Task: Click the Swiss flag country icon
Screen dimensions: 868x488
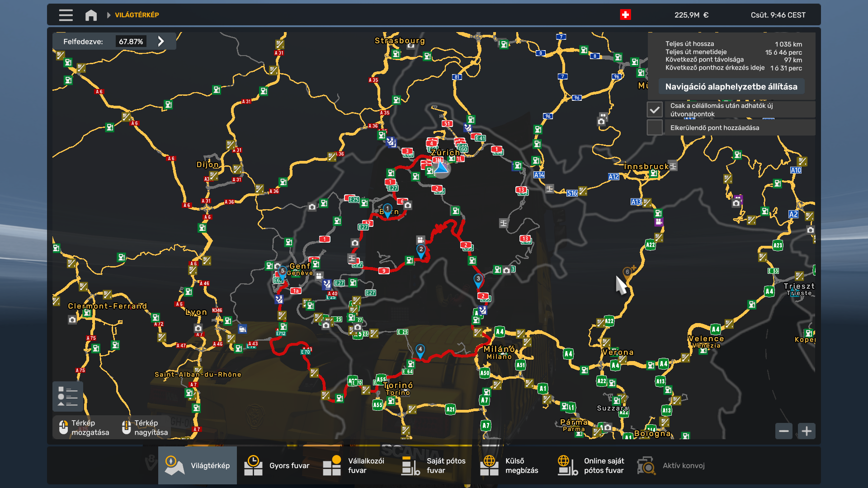Action: [625, 15]
